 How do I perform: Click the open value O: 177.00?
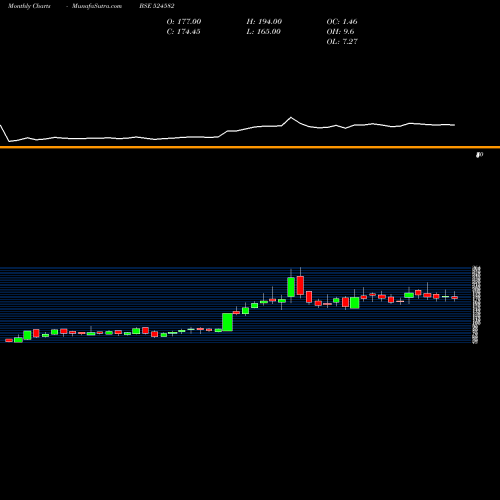[x=184, y=22]
